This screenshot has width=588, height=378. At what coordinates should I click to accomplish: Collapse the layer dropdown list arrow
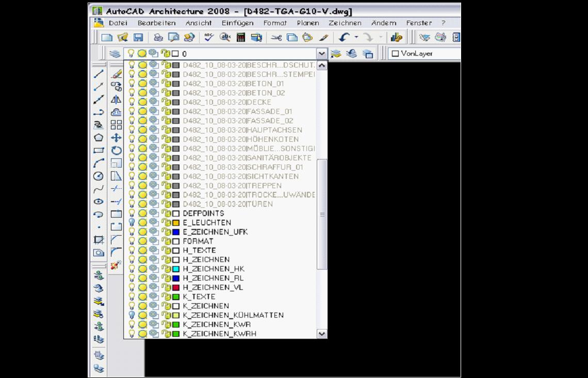point(322,54)
